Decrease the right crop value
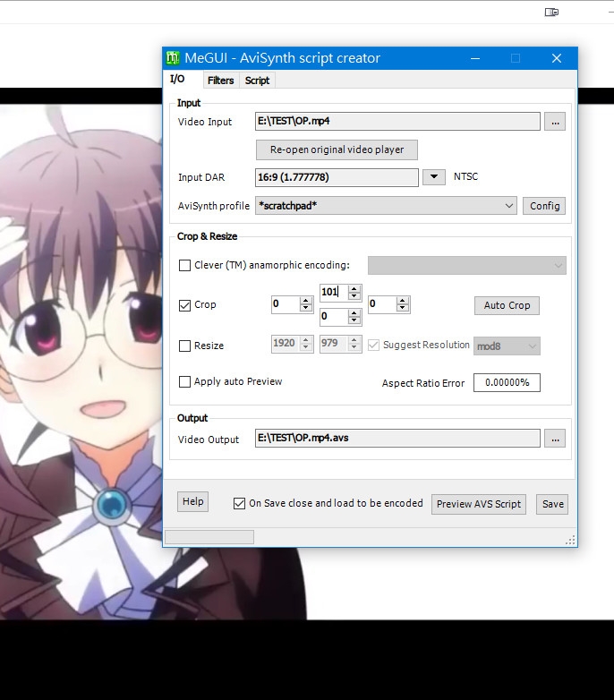Viewport: 614px width, 700px height. click(x=403, y=308)
